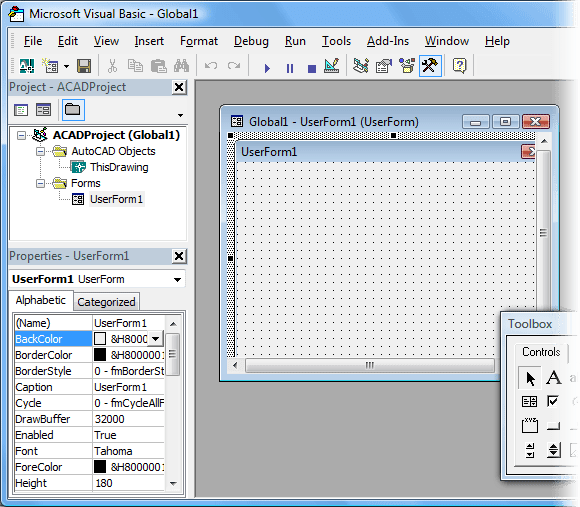
Task: Click View Code icon in Project panel
Action: pos(21,110)
